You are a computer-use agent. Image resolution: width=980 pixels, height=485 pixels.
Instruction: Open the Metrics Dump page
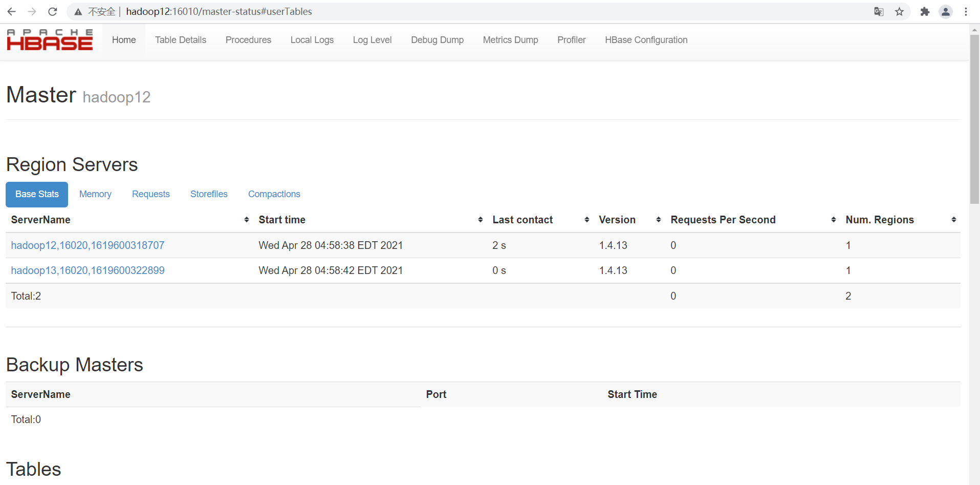[510, 39]
